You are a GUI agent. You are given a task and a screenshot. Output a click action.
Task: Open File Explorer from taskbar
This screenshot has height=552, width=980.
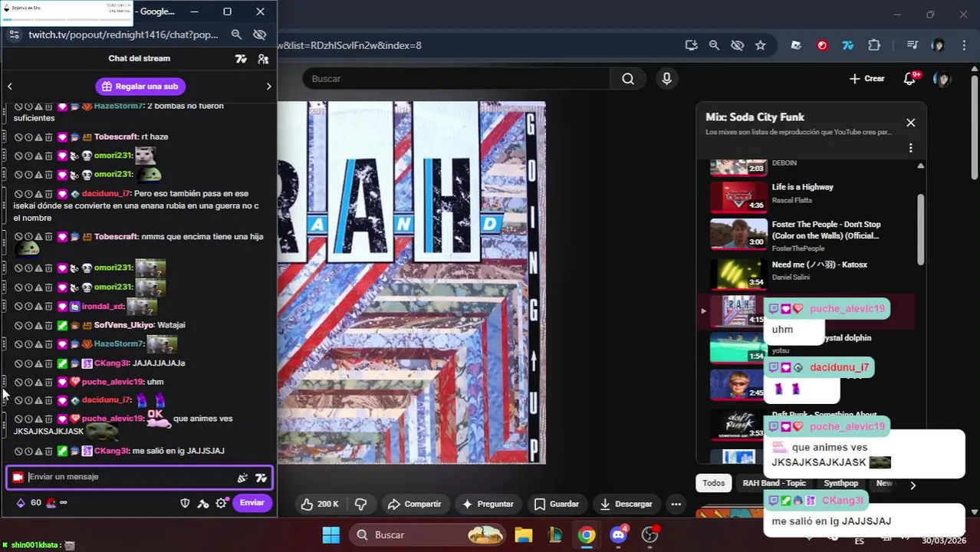click(x=523, y=535)
